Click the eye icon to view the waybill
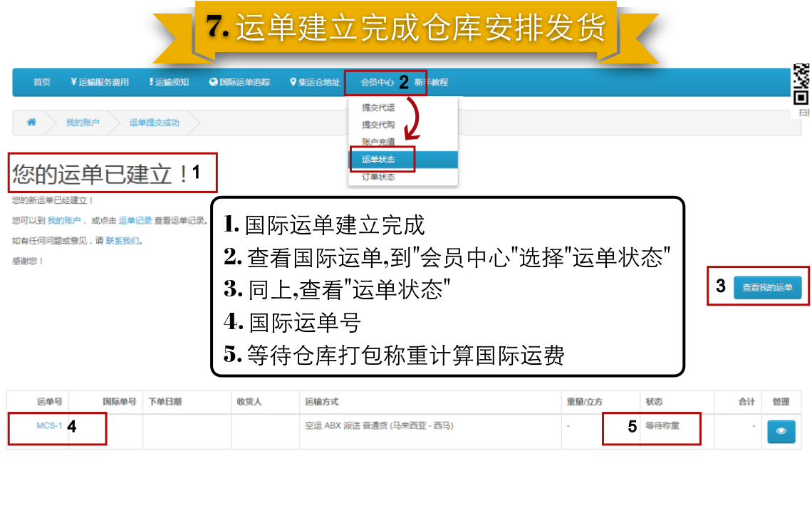 pos(781,431)
